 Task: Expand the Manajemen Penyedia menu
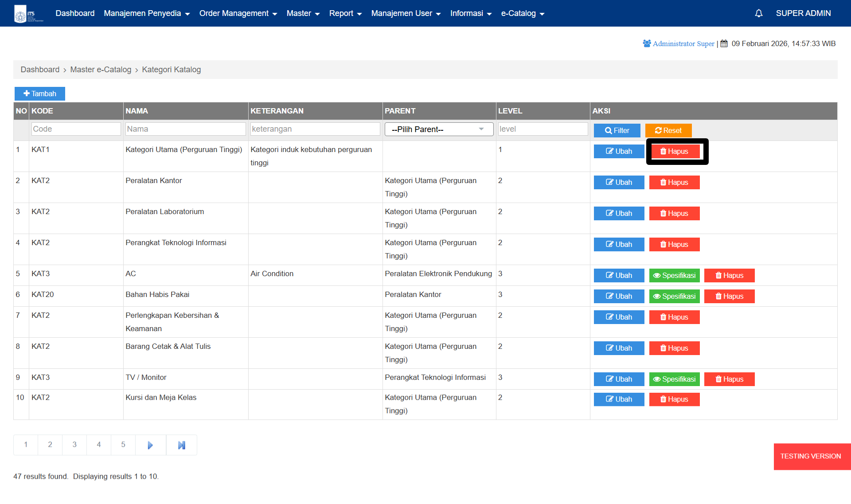click(147, 13)
